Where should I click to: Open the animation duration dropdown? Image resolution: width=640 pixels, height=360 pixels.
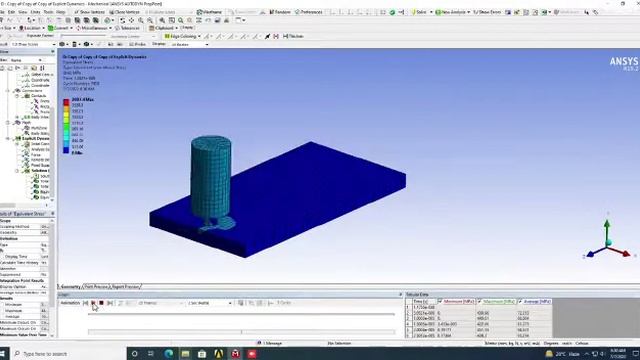click(x=210, y=303)
